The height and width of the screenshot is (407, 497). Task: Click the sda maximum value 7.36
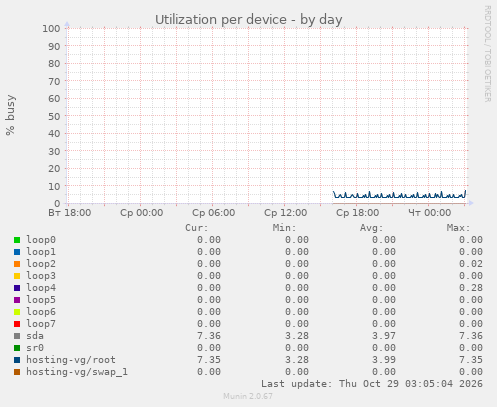click(471, 336)
